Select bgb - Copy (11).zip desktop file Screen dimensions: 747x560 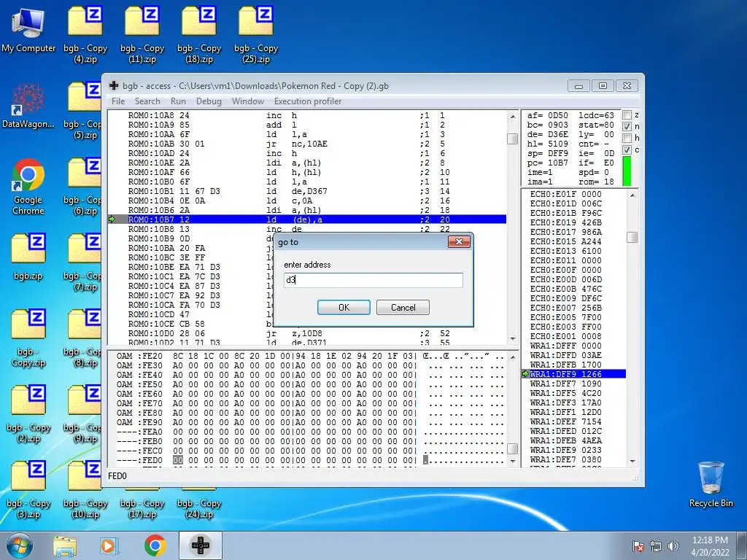(142, 35)
